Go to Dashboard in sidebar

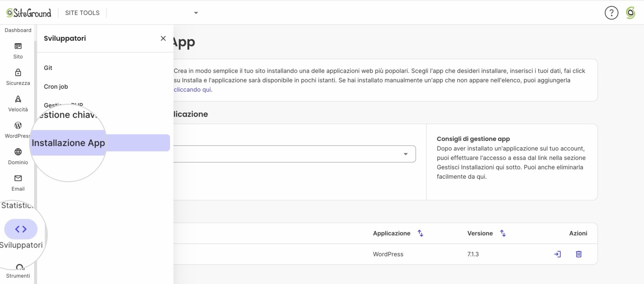(x=18, y=30)
